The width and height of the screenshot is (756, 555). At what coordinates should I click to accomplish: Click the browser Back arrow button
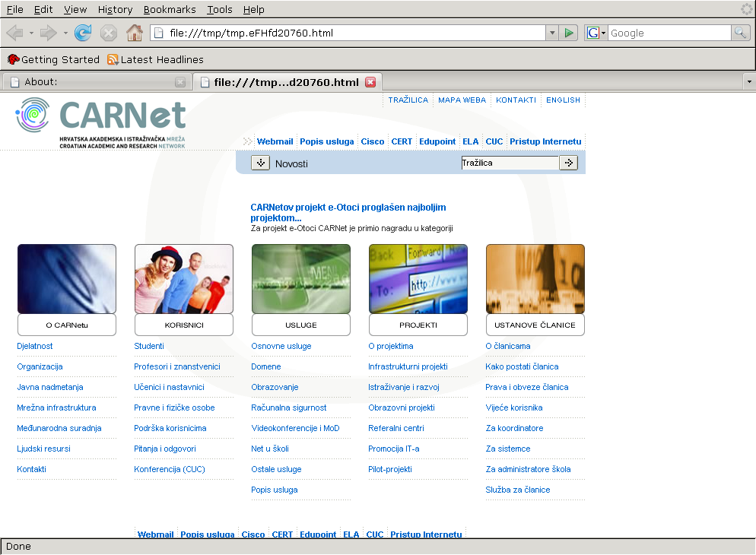pos(15,33)
